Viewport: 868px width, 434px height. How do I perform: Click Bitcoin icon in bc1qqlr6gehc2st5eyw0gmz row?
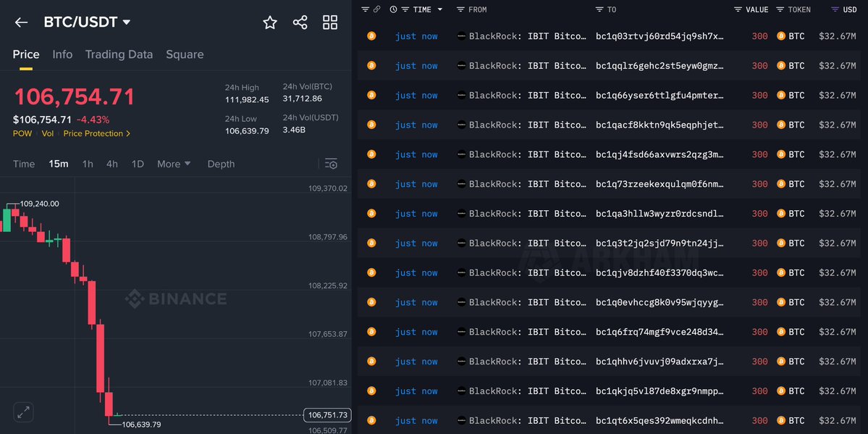371,65
